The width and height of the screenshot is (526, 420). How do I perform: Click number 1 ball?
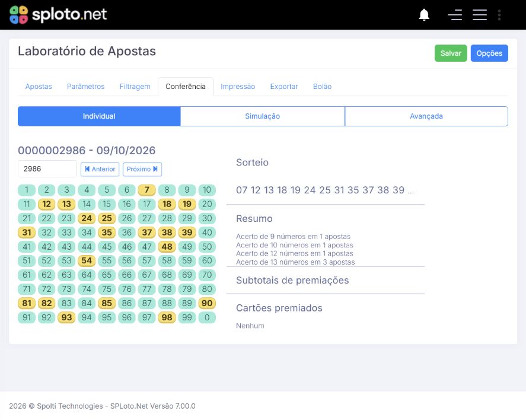(27, 190)
